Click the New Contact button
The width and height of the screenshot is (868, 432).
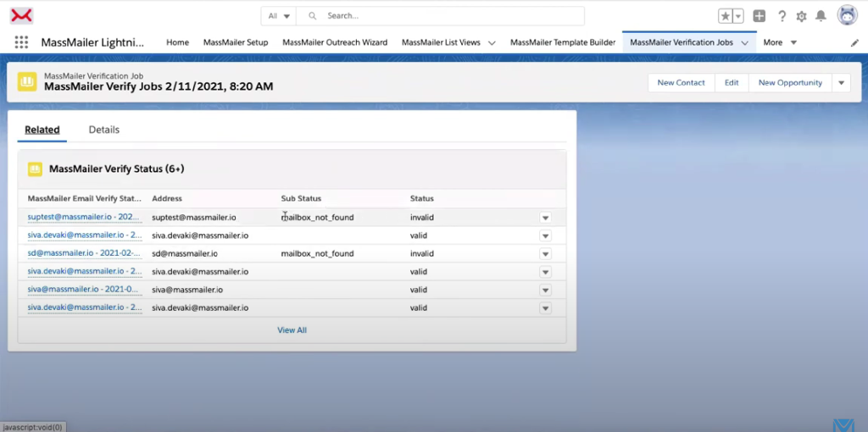click(x=681, y=83)
